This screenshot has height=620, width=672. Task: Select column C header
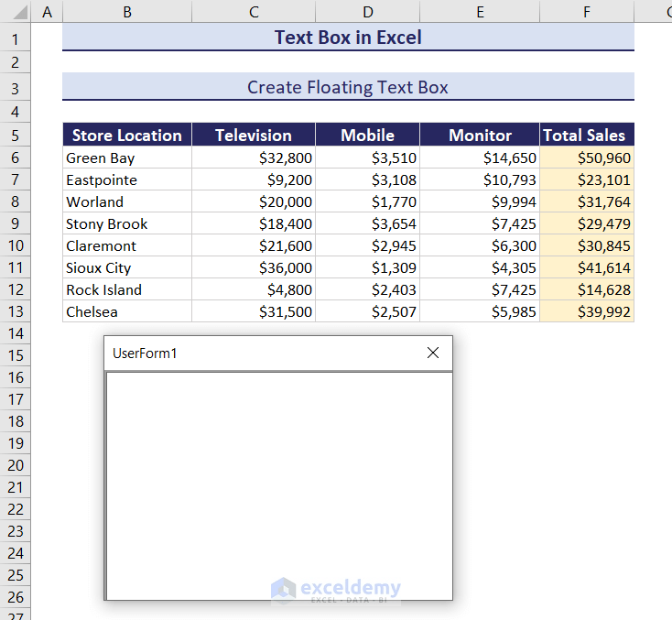click(x=254, y=12)
